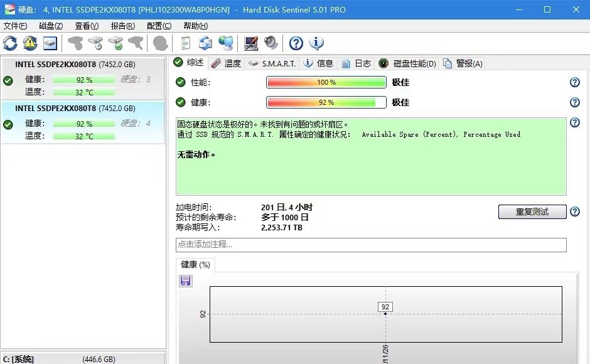590x364 pixels.
Task: Open configuration via monitor with screwdriver icon
Action: pos(250,43)
